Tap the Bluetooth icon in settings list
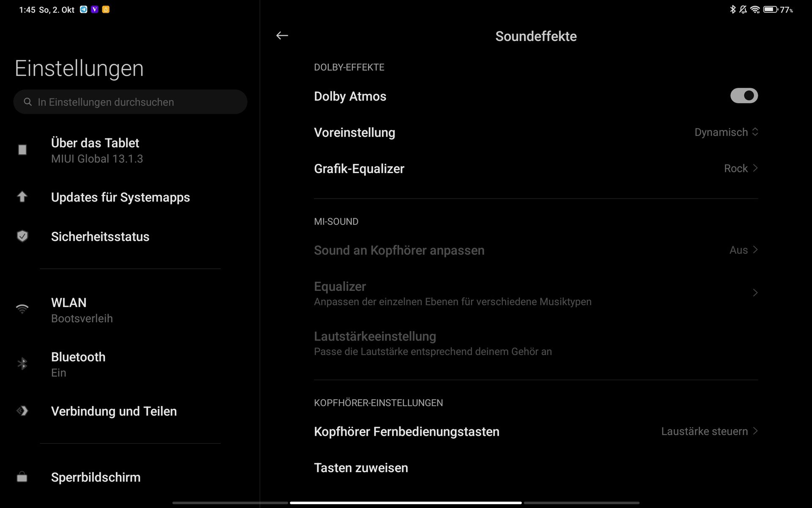 [22, 364]
